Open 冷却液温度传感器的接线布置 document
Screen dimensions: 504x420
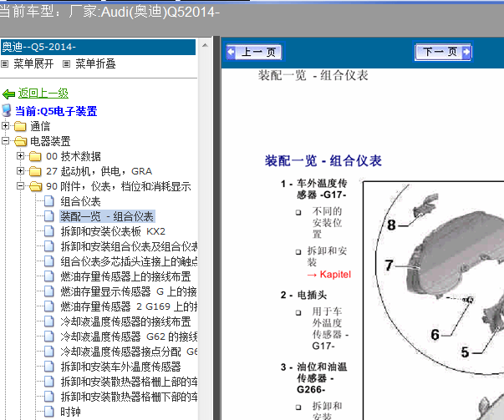[x=125, y=321]
